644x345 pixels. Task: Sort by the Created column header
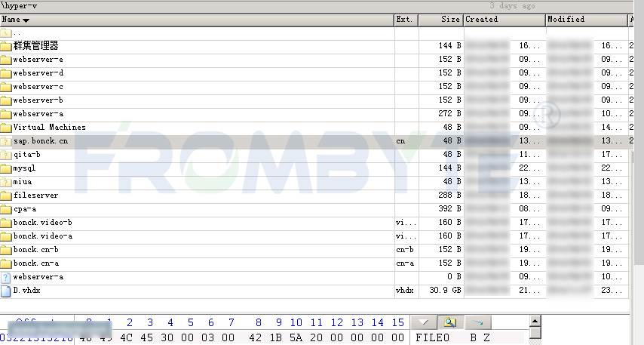pyautogui.click(x=504, y=20)
